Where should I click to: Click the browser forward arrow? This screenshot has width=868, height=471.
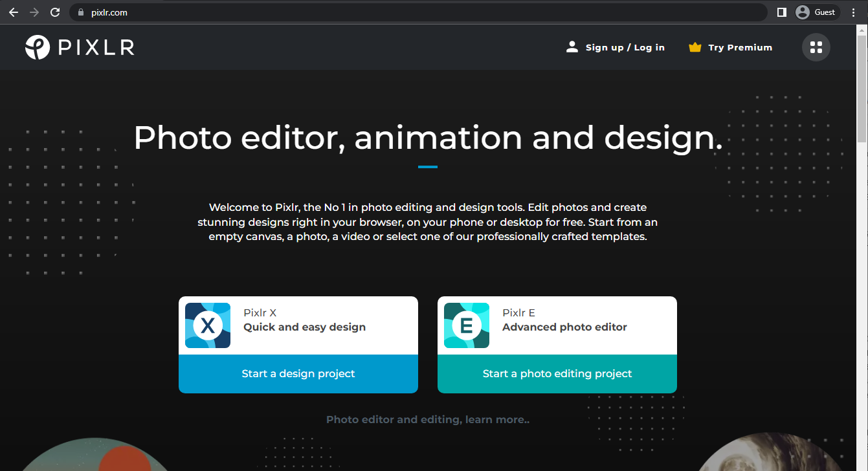point(34,12)
